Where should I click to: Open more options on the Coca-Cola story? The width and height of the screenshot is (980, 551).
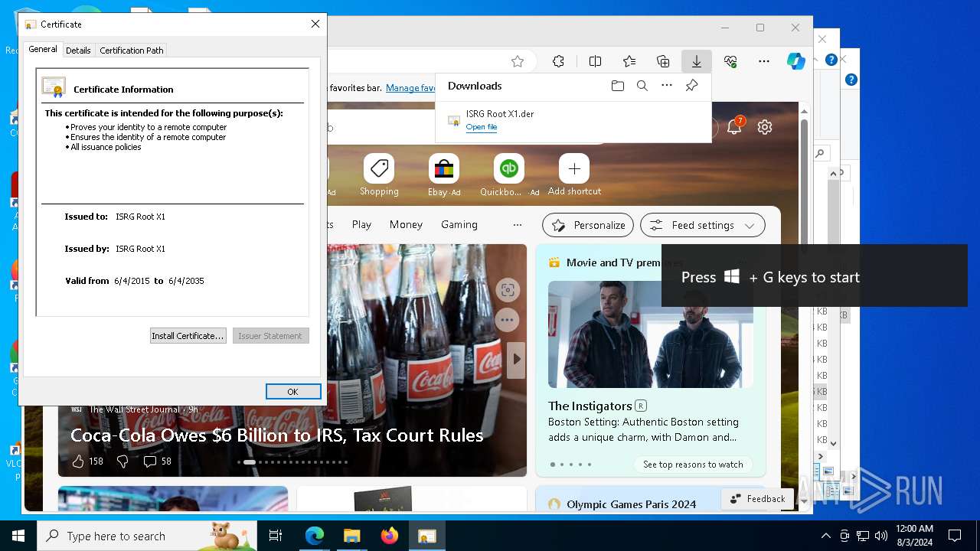click(x=507, y=320)
